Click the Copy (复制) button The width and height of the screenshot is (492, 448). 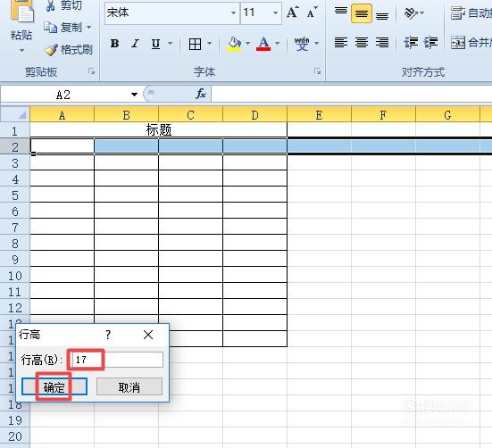click(x=63, y=28)
